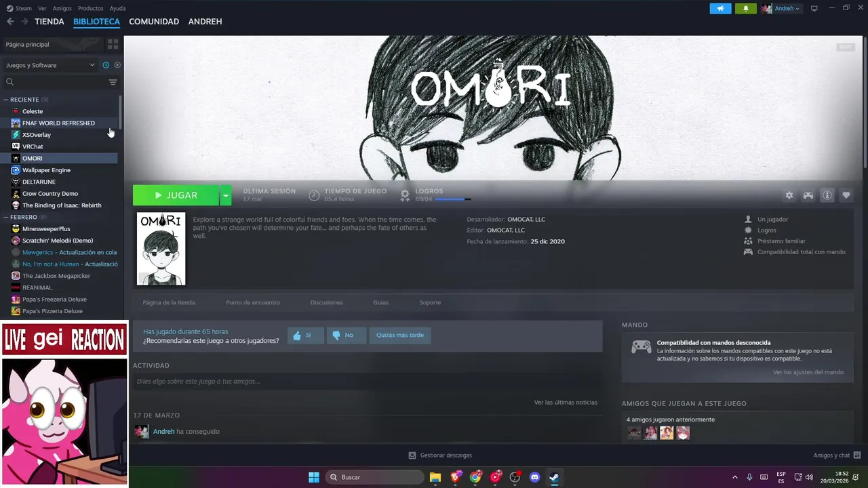Screen dimensions: 868x488
Task: Open OMORI controller layout icon
Action: [x=808, y=195]
